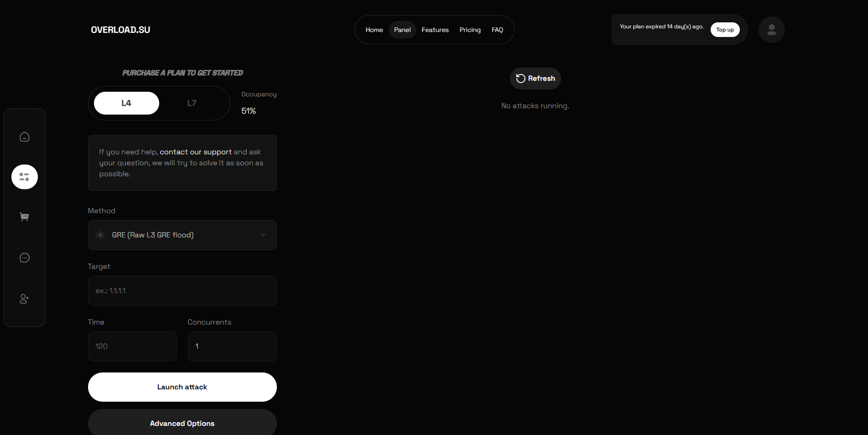This screenshot has width=868, height=435.
Task: Click the Time input field
Action: pos(132,346)
